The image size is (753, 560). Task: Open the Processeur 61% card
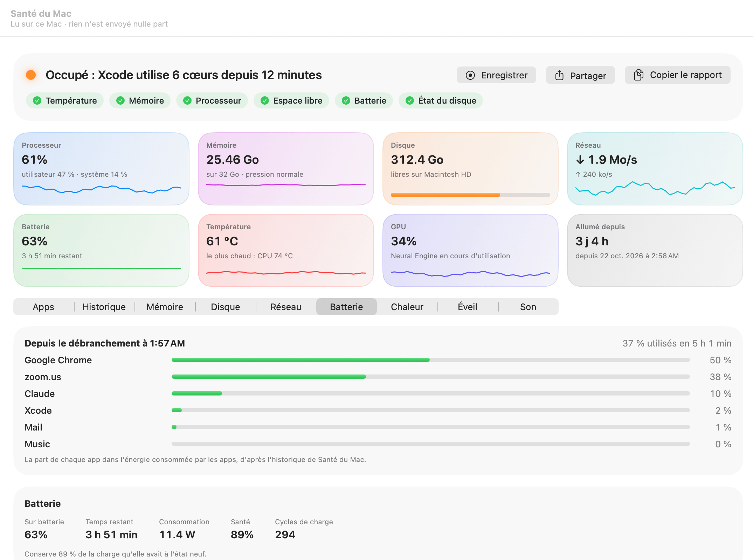(101, 169)
